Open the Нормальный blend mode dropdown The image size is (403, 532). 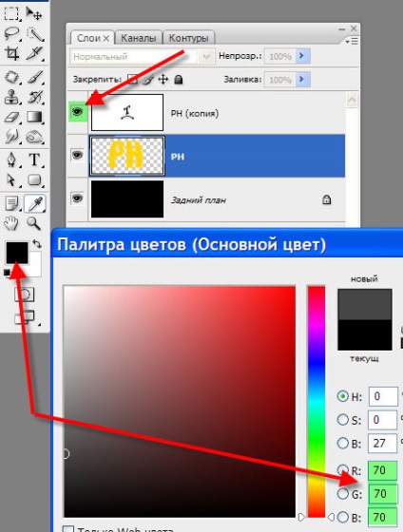coord(143,56)
